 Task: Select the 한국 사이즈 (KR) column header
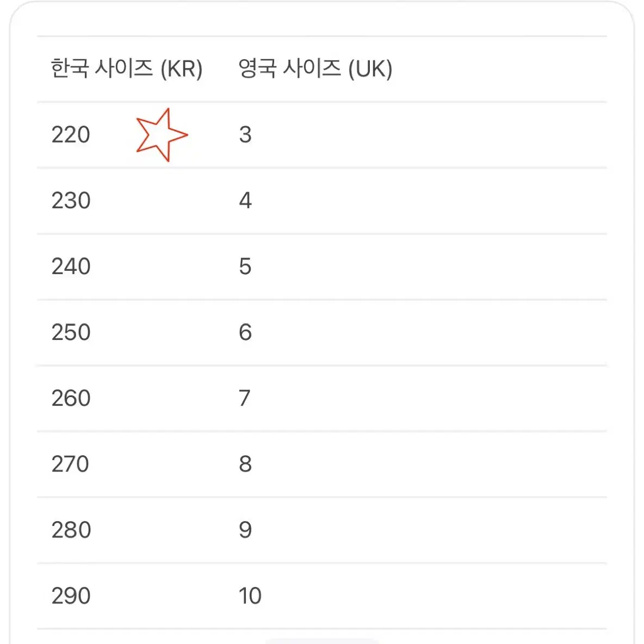click(127, 69)
